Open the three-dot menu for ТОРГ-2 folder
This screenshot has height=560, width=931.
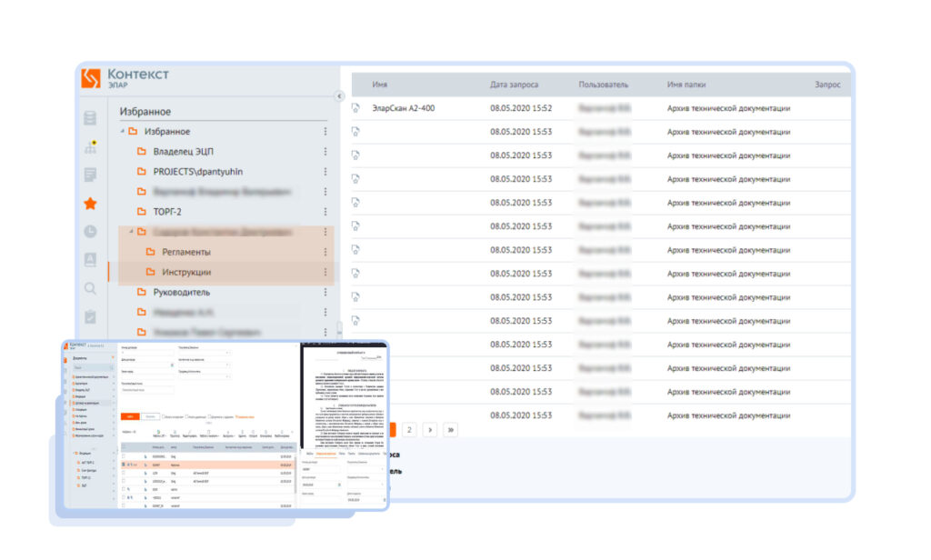pos(325,212)
